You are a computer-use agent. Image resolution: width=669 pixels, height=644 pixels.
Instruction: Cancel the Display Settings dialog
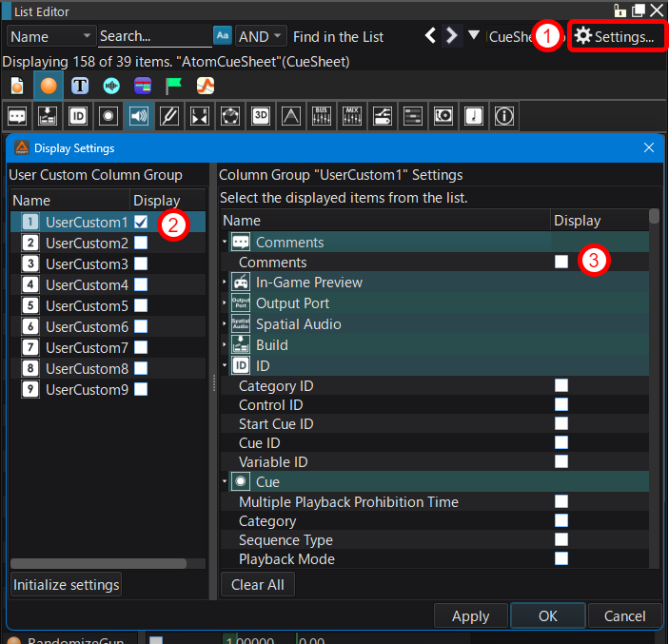coord(624,615)
